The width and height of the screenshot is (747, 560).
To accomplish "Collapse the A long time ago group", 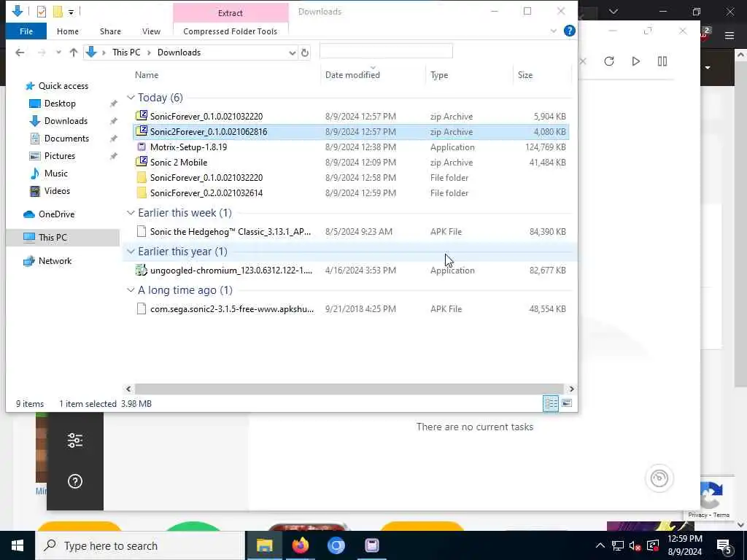I will [131, 290].
